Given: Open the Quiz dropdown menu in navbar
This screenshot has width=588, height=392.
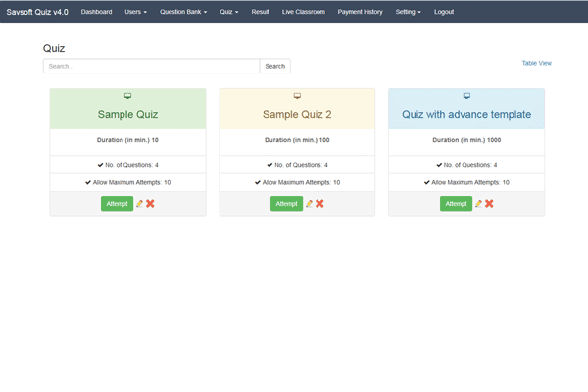Looking at the screenshot, I should pyautogui.click(x=229, y=12).
